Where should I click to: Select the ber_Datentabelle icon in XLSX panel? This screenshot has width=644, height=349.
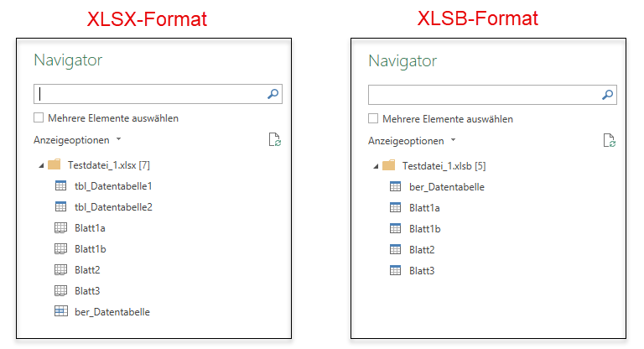60,311
